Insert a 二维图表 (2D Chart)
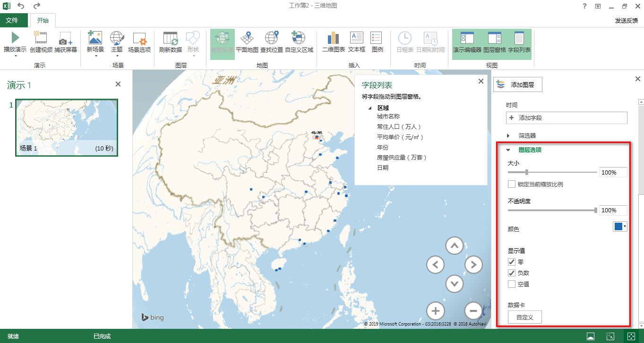This screenshot has width=644, height=343. 333,42
